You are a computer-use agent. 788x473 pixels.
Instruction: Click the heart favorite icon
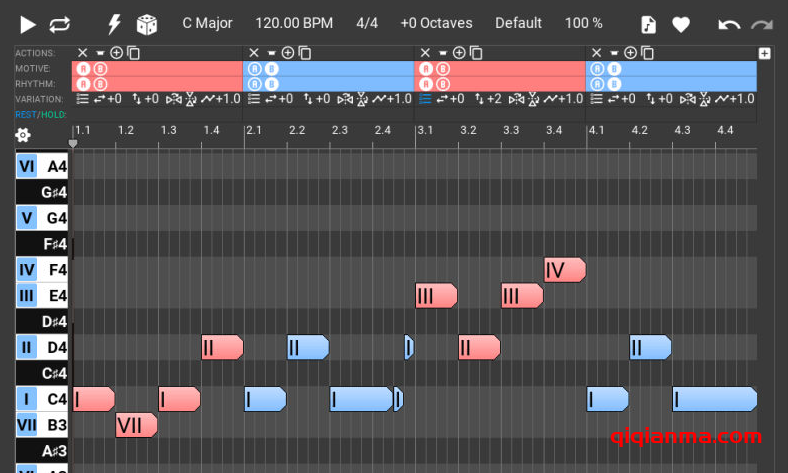pyautogui.click(x=681, y=24)
